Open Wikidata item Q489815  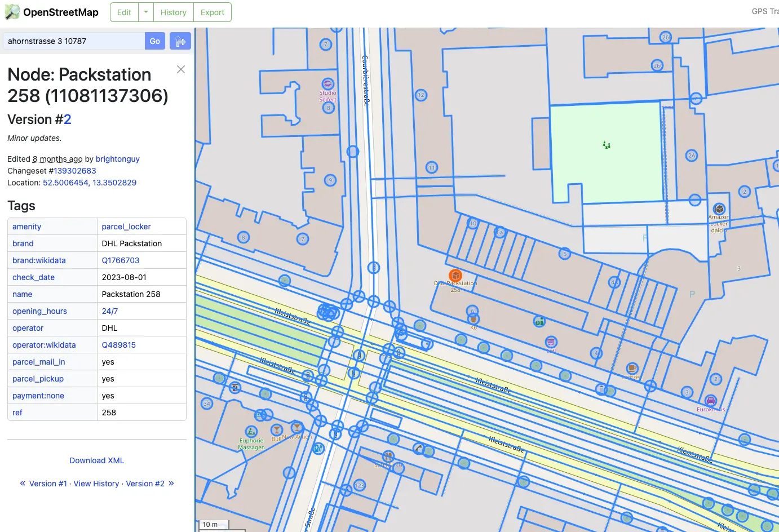(x=119, y=345)
